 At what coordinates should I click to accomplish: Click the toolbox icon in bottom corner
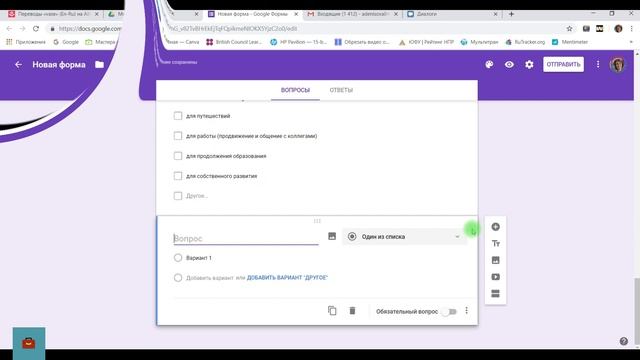(29, 343)
